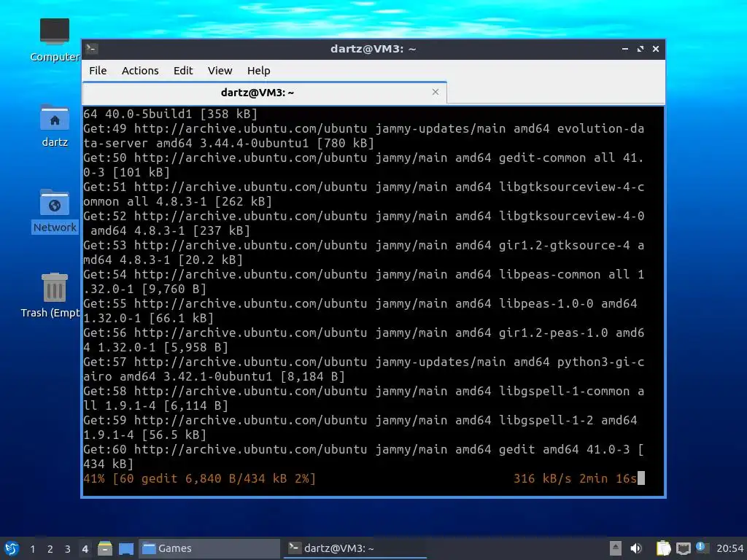This screenshot has height=560, width=747.
Task: Switch to workspace 4
Action: pyautogui.click(x=85, y=549)
